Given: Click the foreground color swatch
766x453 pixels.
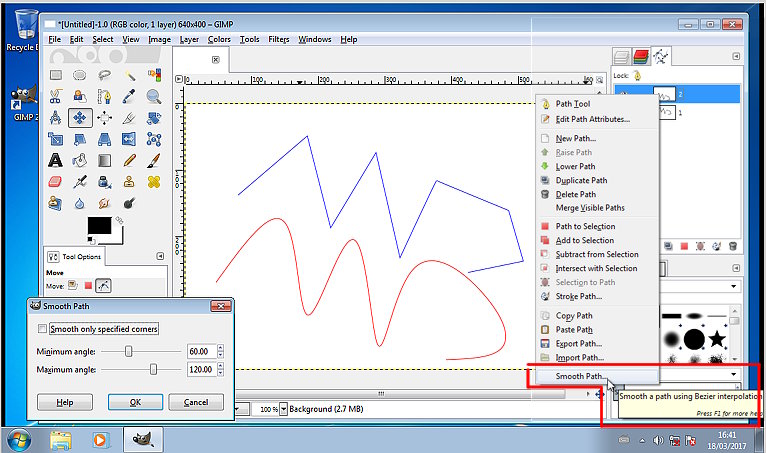Looking at the screenshot, I should [x=99, y=225].
